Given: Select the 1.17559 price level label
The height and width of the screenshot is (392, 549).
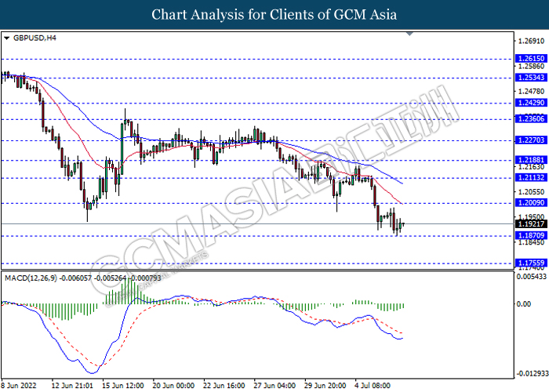Looking at the screenshot, I should 532,263.
